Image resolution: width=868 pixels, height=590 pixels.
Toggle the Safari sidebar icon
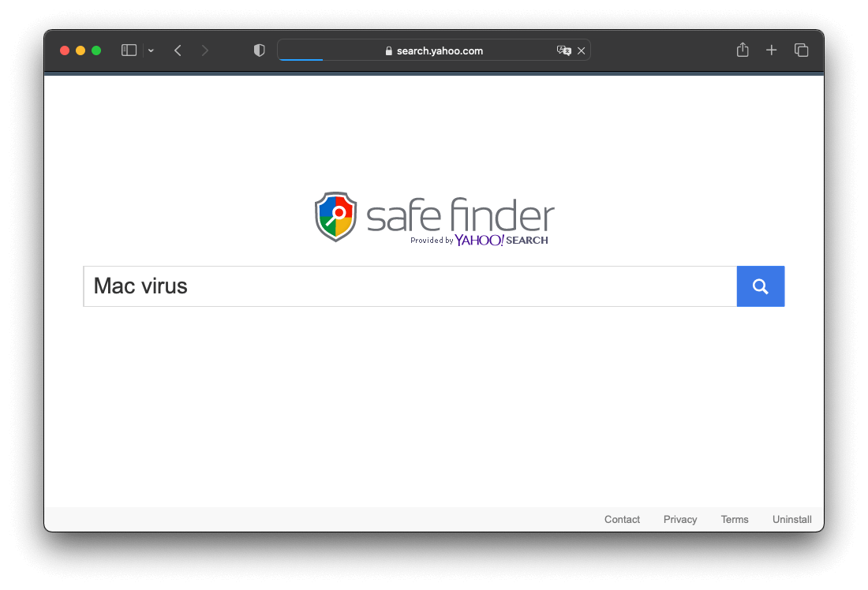[129, 50]
